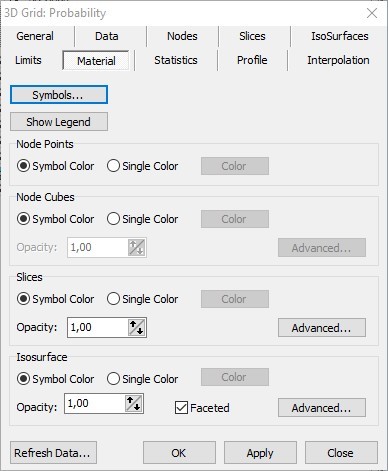Apply the material changes
Screen dimensions: 388x471
point(260,453)
